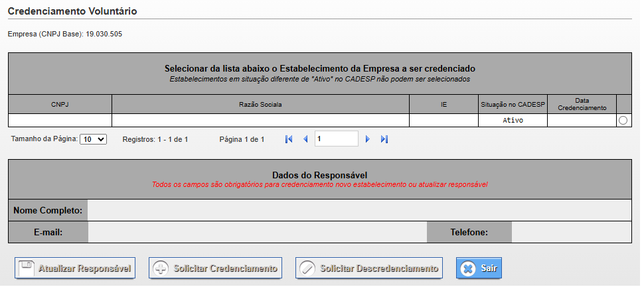Click the Razão Sociala column header
The width and height of the screenshot is (644, 289).
(x=260, y=104)
